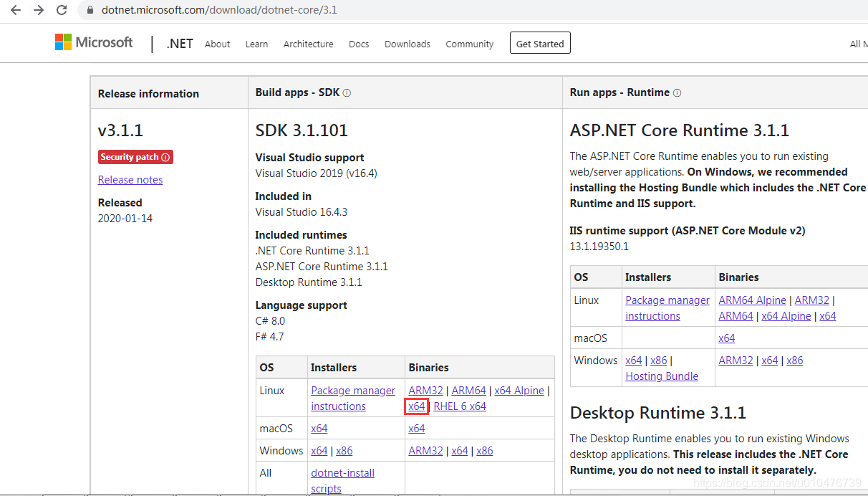Image resolution: width=868 pixels, height=496 pixels.
Task: Download SDK Windows x64 installer
Action: pos(319,451)
